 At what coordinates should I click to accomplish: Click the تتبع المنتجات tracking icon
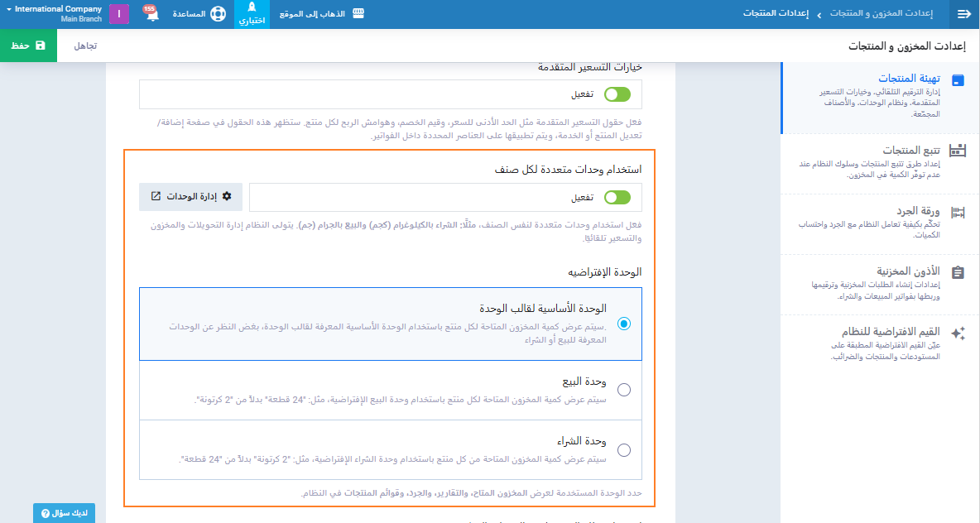click(958, 151)
